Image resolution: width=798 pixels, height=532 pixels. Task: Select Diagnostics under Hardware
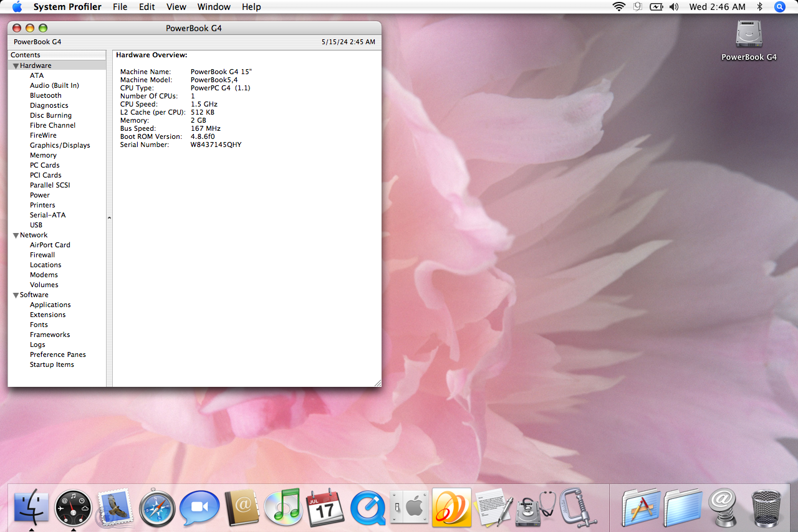coord(49,105)
